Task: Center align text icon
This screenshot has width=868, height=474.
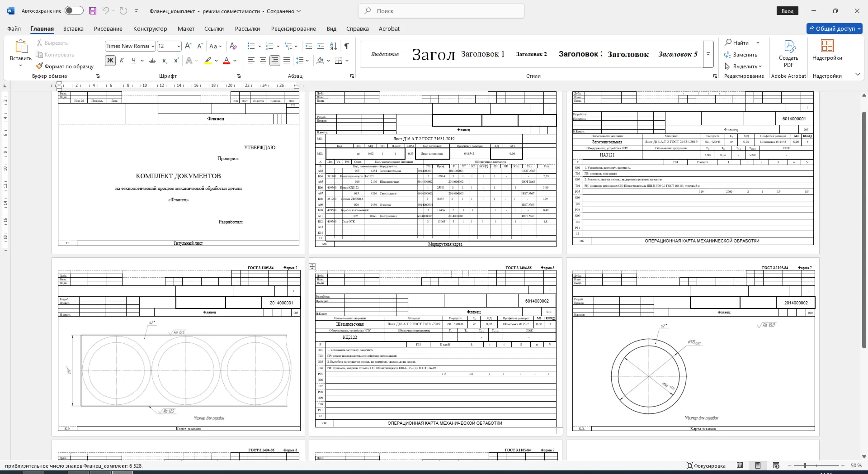Action: pos(263,61)
